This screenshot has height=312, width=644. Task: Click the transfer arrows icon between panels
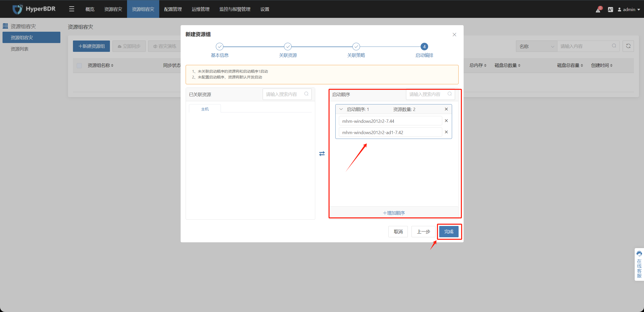point(322,153)
